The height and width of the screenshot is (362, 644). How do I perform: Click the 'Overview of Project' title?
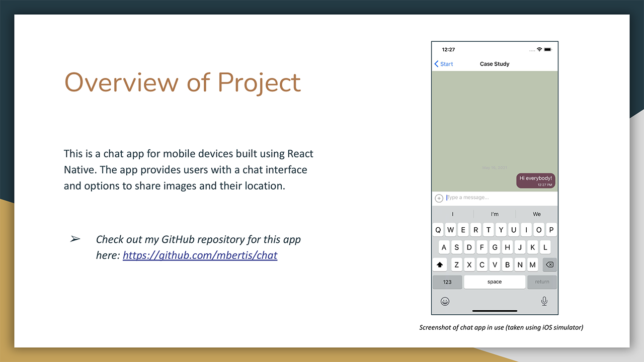pyautogui.click(x=183, y=82)
